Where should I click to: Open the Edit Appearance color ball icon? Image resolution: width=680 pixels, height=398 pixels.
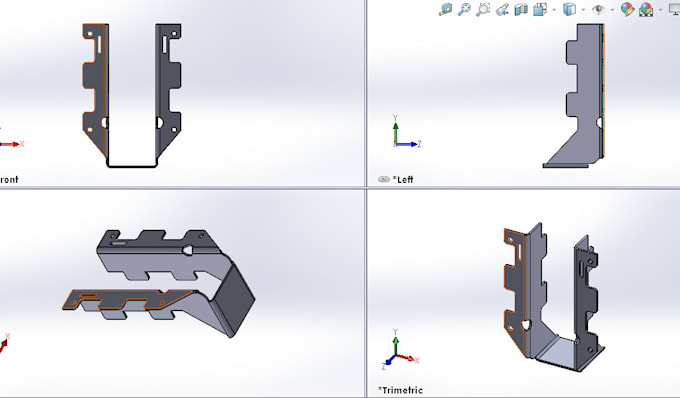[x=628, y=9]
